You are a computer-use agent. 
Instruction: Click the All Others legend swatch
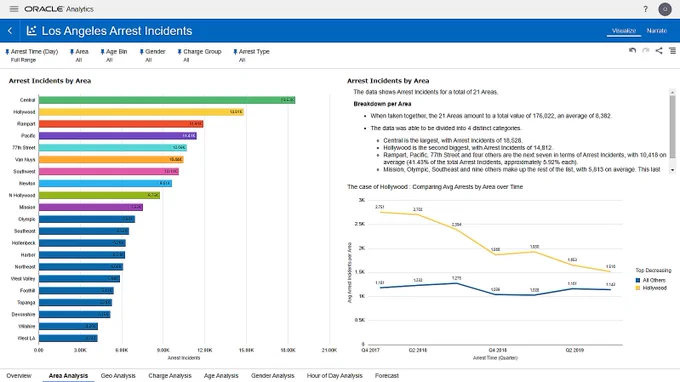pos(638,280)
